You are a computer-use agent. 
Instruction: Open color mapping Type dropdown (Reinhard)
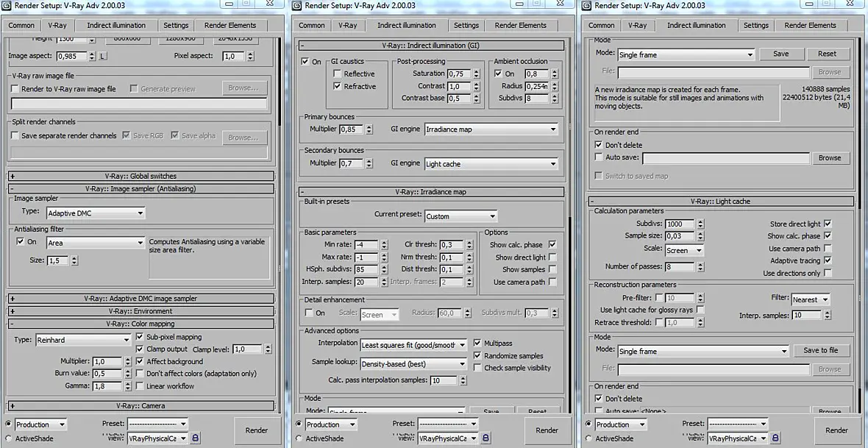(83, 340)
